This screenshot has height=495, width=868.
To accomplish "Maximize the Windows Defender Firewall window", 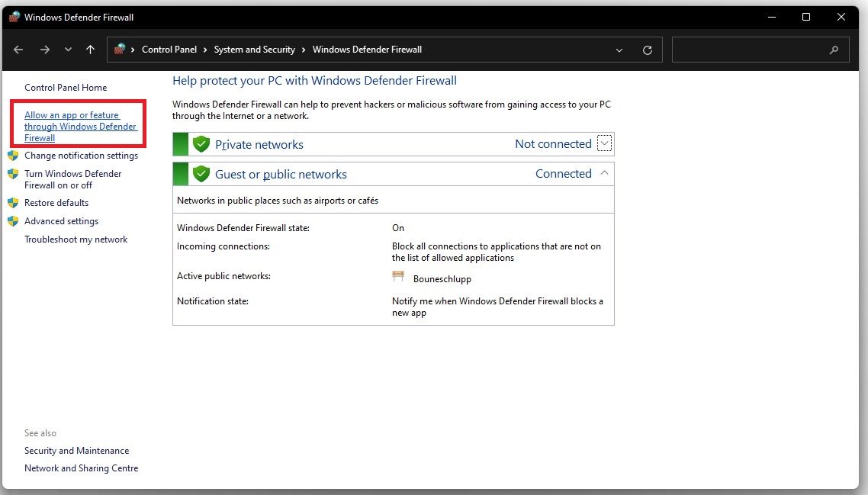I will click(806, 18).
